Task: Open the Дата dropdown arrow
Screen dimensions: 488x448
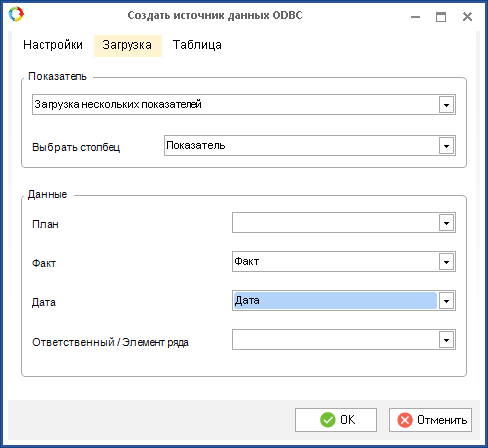Action: tap(446, 301)
